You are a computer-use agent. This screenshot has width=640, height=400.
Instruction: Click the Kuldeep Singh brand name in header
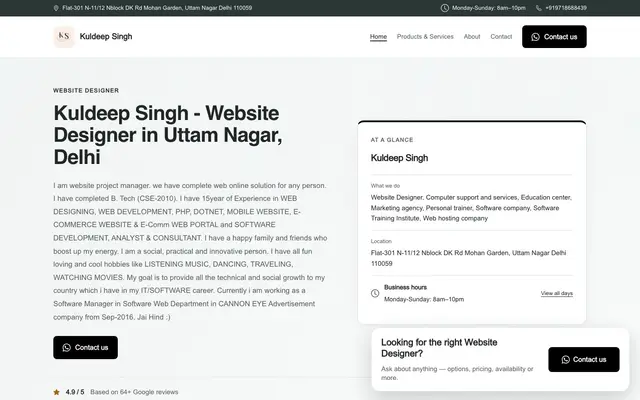coord(106,37)
